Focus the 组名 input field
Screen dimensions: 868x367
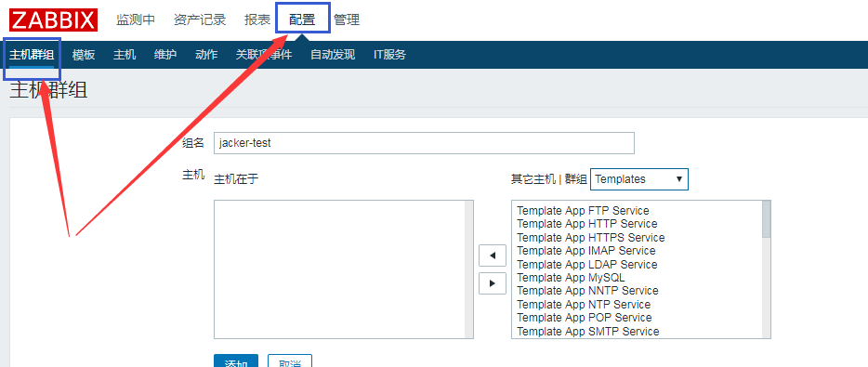(x=424, y=143)
